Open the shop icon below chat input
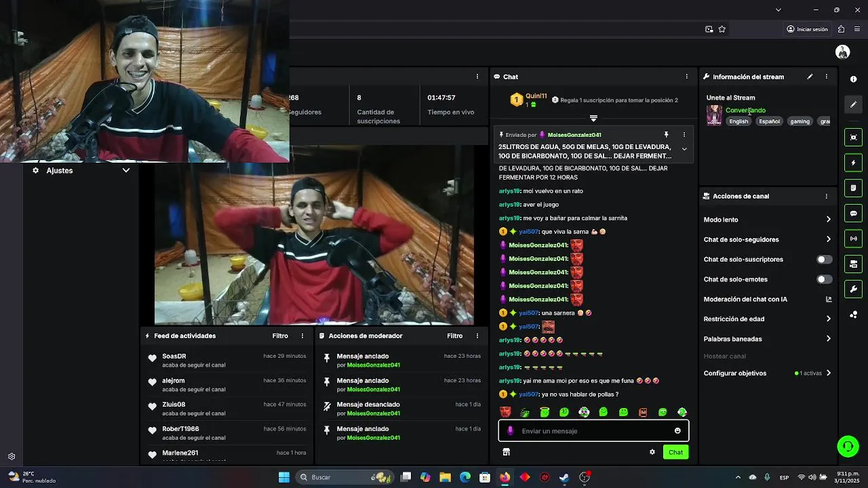This screenshot has width=868, height=488. (506, 452)
